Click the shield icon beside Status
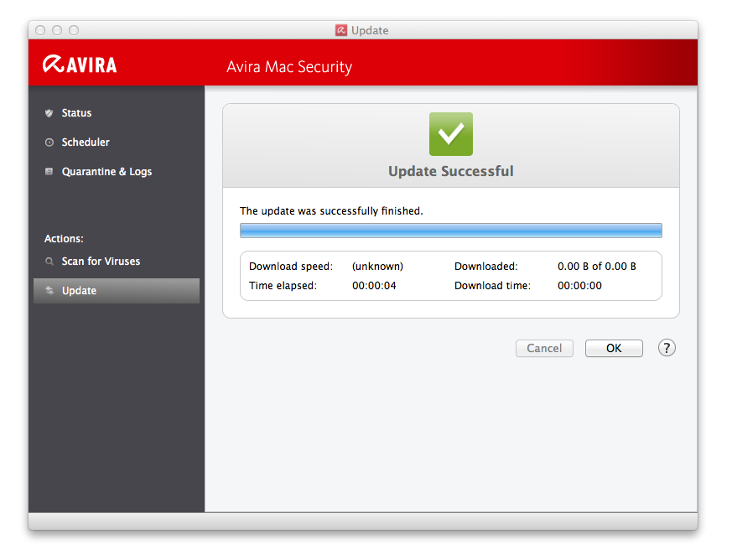 click(x=49, y=113)
